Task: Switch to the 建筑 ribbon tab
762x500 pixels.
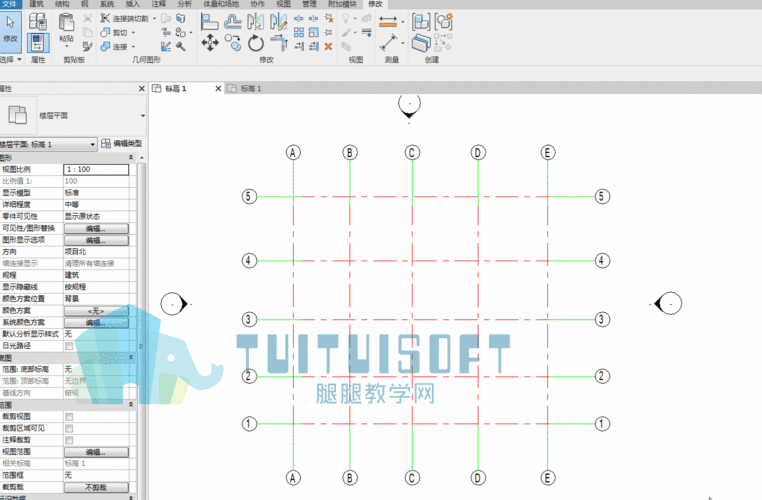Action: (36, 4)
